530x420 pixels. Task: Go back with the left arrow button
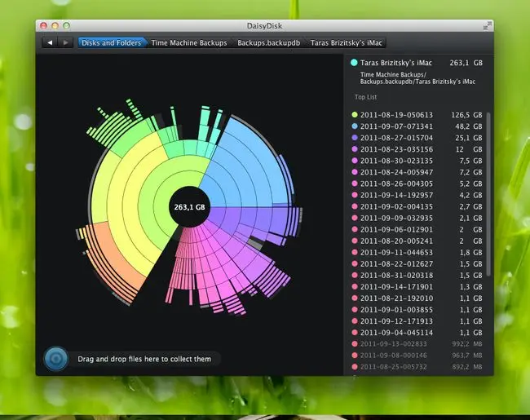tap(50, 42)
